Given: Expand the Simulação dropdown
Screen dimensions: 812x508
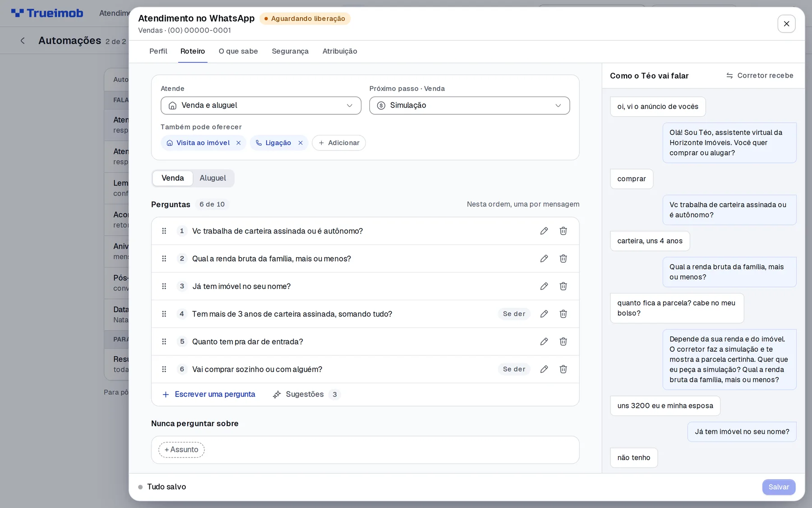Looking at the screenshot, I should click(x=469, y=105).
